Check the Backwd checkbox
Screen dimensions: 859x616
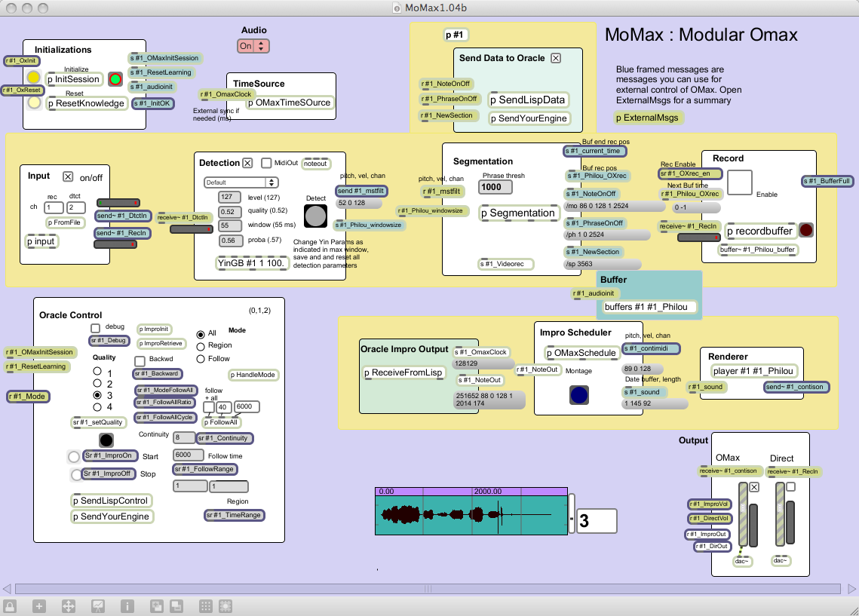click(140, 361)
